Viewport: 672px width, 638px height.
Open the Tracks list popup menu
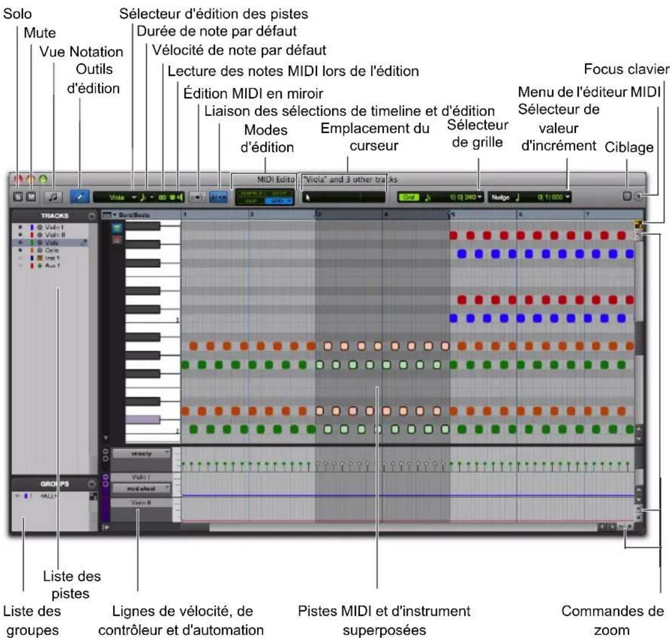click(x=91, y=216)
